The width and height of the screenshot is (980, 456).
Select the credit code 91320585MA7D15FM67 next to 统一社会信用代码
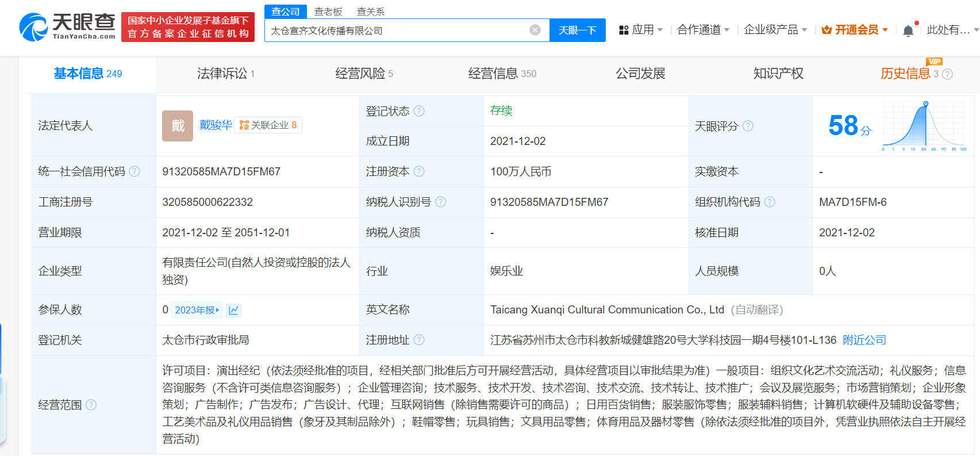coord(221,171)
